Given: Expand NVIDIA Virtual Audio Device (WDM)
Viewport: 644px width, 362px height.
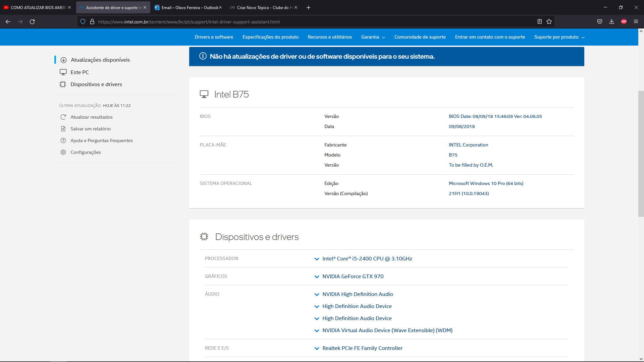Looking at the screenshot, I should (x=383, y=330).
